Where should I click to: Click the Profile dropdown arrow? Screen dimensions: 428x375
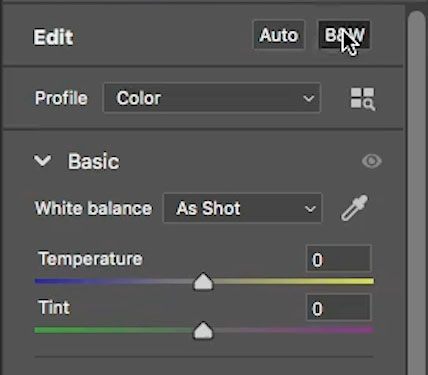(x=309, y=98)
